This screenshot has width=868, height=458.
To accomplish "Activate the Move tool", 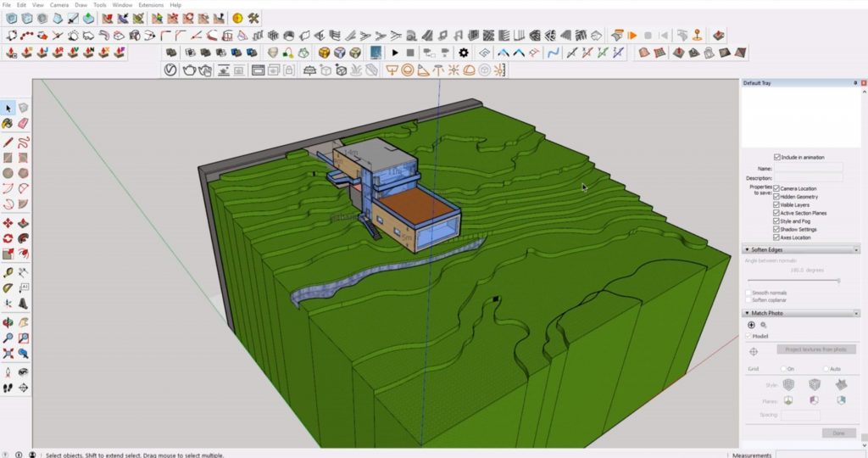I will pos(8,223).
